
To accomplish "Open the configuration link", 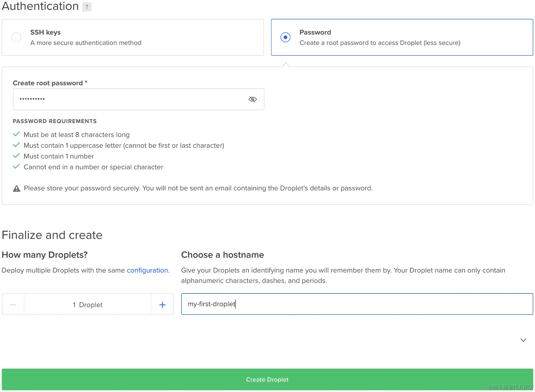I will click(147, 270).
